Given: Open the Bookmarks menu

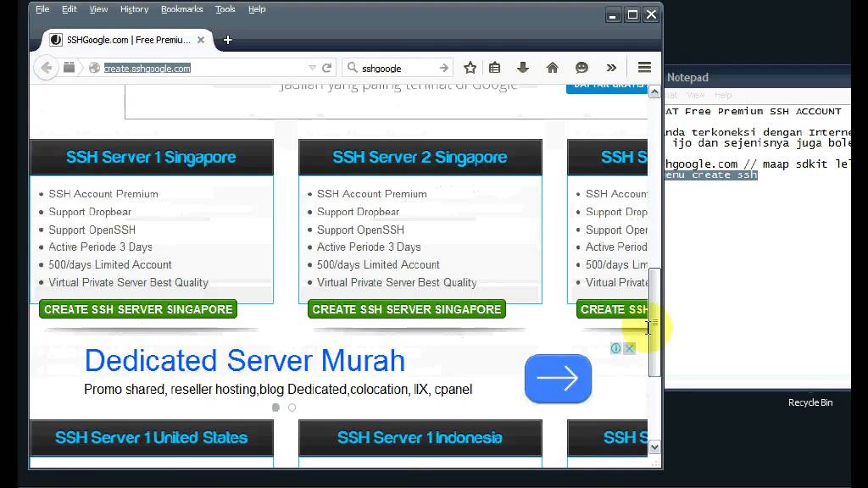Looking at the screenshot, I should (181, 8).
